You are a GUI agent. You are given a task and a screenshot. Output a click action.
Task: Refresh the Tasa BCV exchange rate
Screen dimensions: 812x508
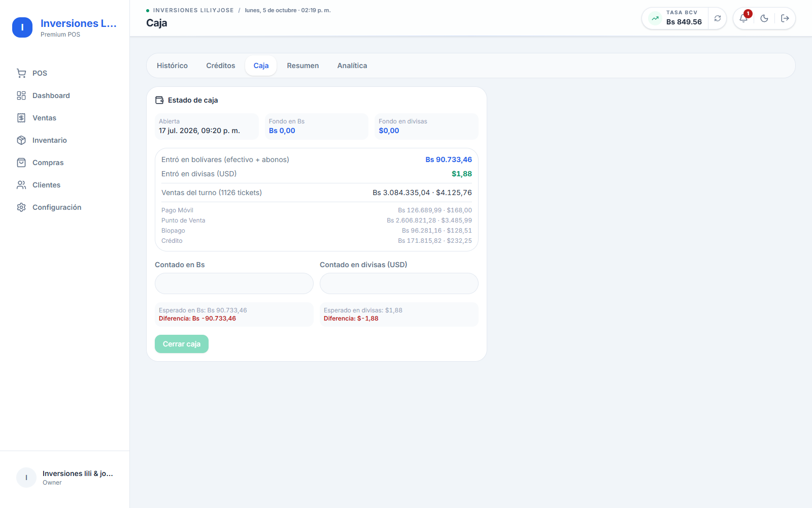tap(718, 18)
